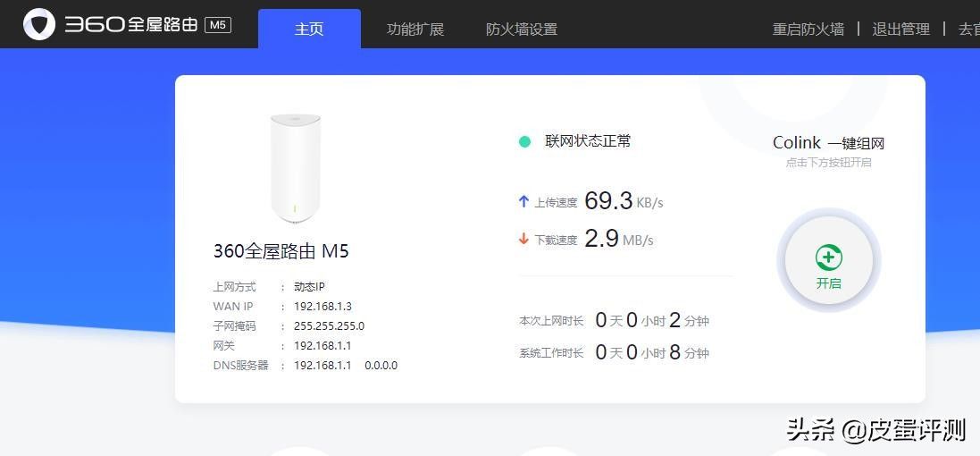Click 子网掩码 label

(234, 326)
